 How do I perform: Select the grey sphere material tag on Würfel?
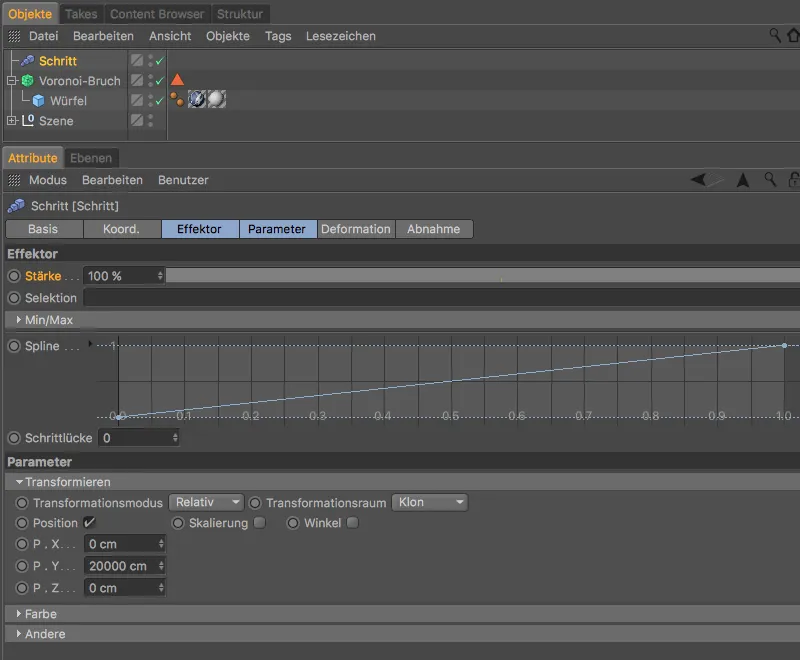216,100
